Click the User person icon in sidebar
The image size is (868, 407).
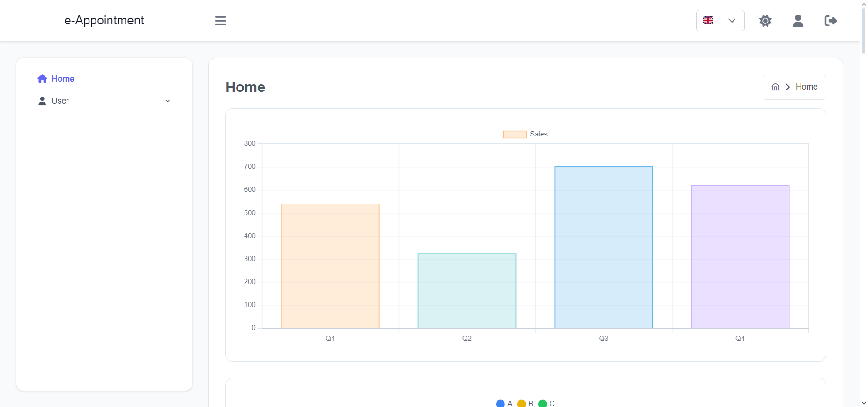(x=42, y=101)
